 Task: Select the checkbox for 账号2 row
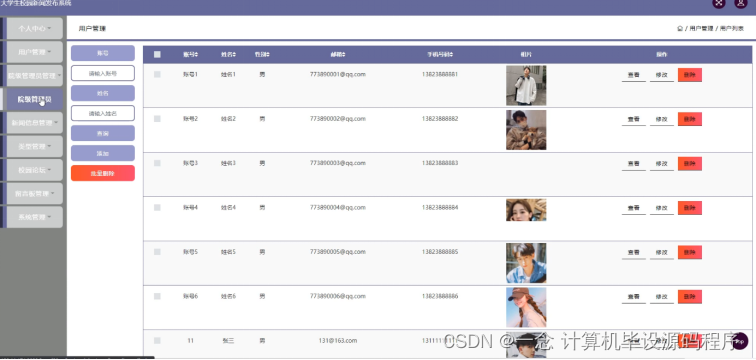click(157, 119)
